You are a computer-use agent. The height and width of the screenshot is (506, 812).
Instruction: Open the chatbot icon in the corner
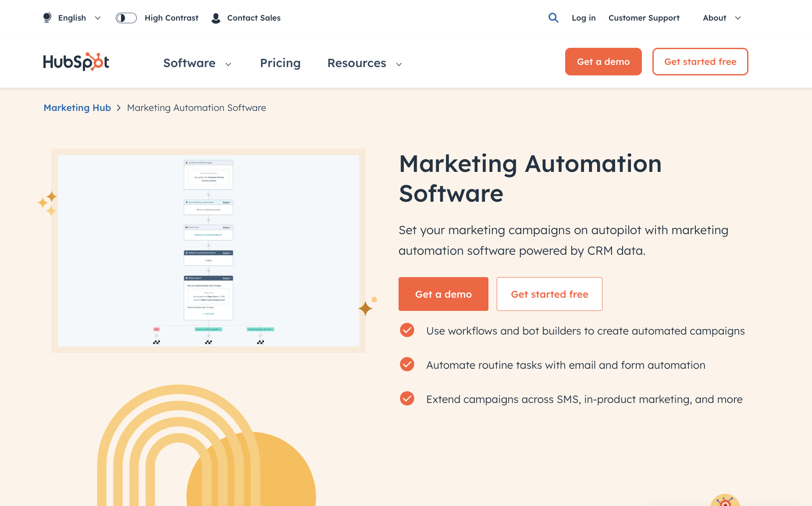tap(725, 500)
